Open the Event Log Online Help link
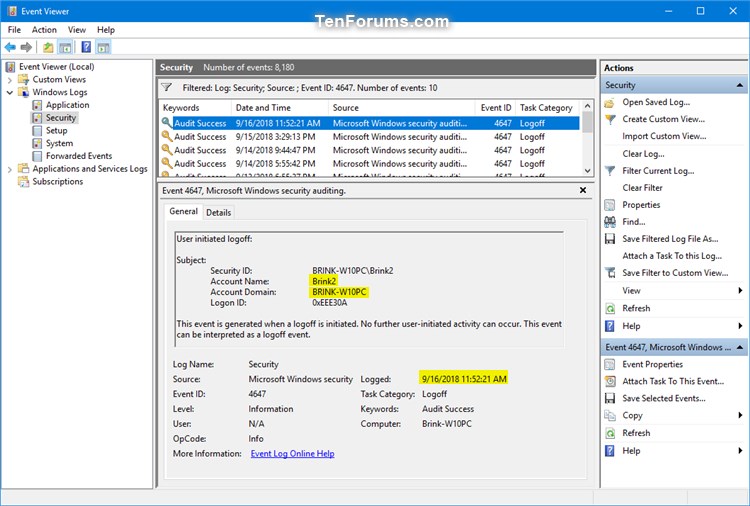The height and width of the screenshot is (506, 750). pyautogui.click(x=292, y=454)
